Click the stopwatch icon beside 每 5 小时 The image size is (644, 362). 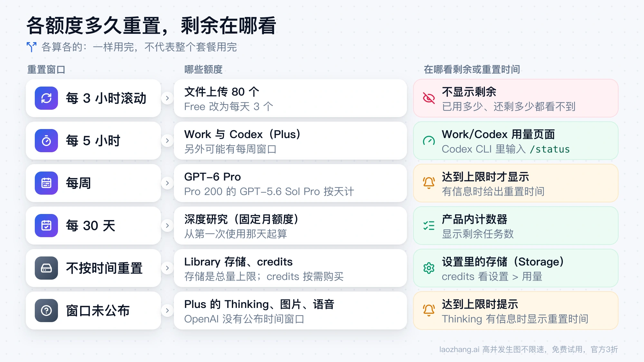click(46, 141)
